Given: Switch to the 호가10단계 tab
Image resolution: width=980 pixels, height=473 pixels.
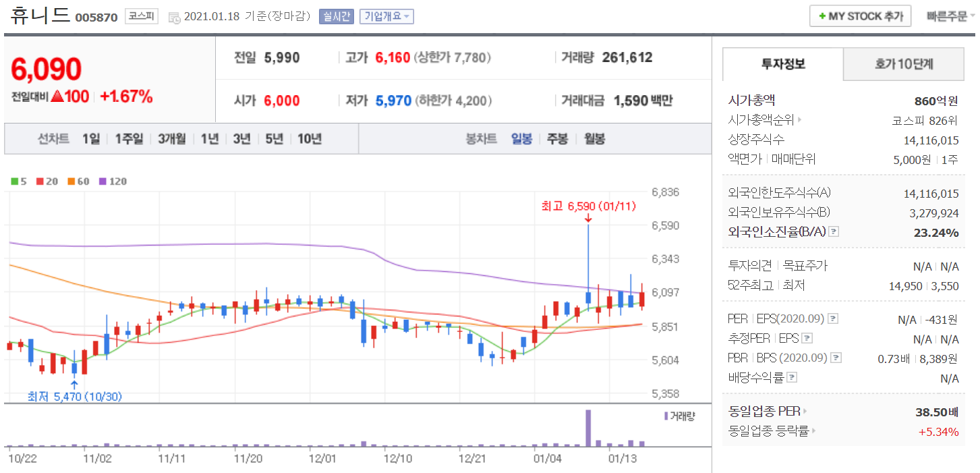Looking at the screenshot, I should 904,64.
